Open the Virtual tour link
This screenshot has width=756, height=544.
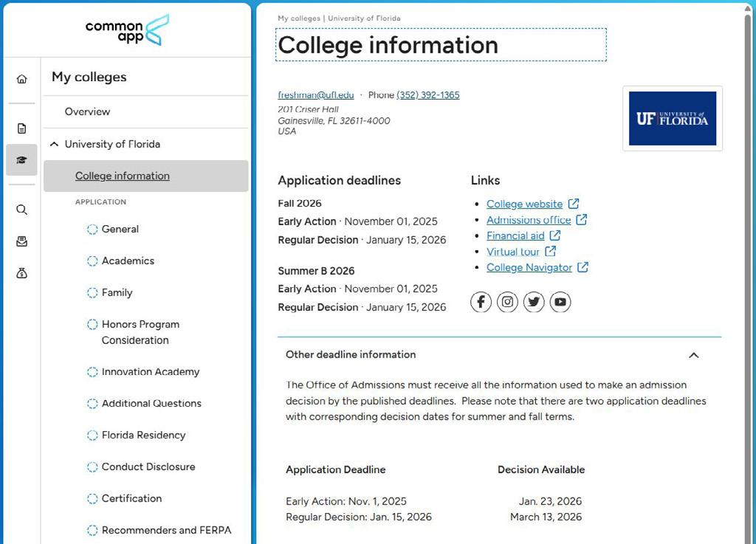click(x=512, y=252)
